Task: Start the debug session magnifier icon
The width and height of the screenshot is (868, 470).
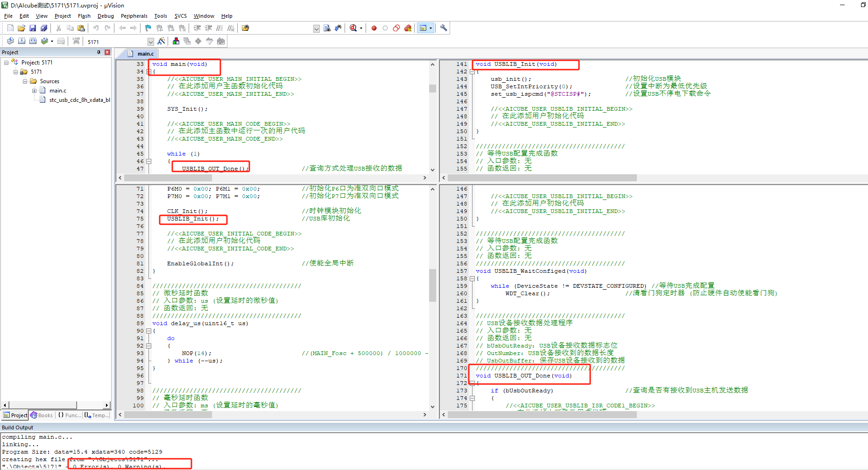Action: (353, 28)
